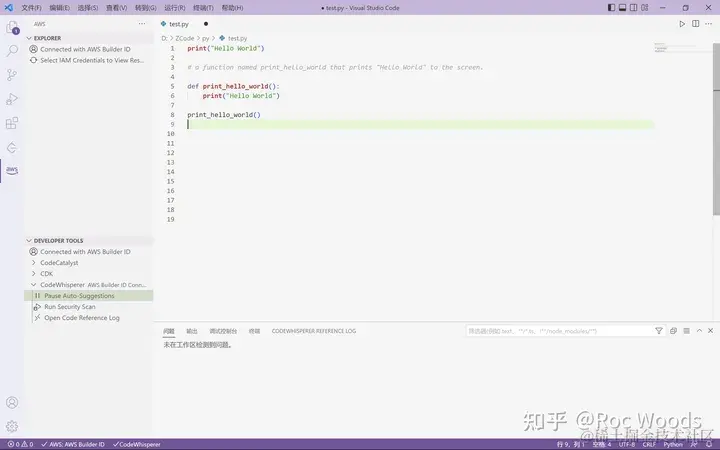The width and height of the screenshot is (720, 450).
Task: Open the 运行(R) menu
Action: [174, 8]
